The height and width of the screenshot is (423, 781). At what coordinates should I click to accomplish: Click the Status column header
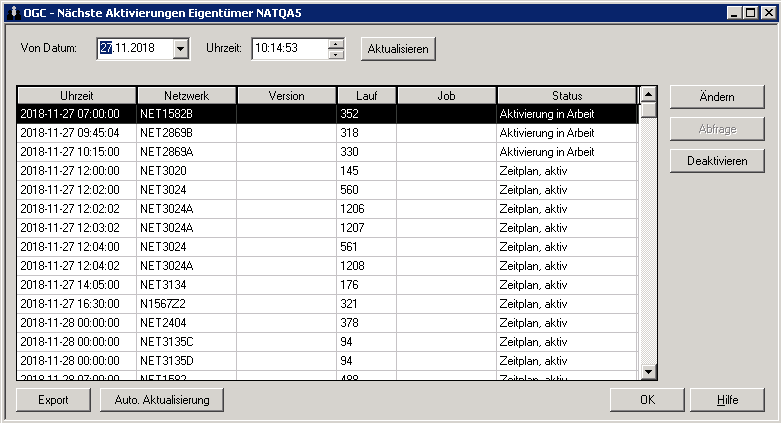(x=566, y=95)
